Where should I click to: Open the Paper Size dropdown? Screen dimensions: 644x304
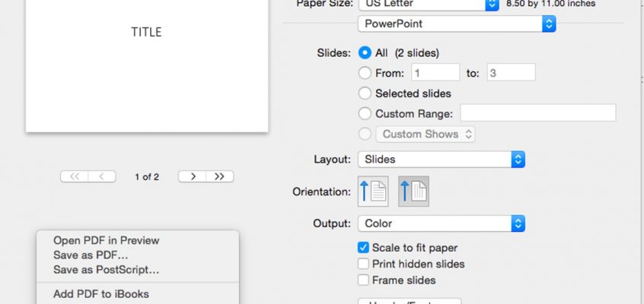pyautogui.click(x=429, y=4)
